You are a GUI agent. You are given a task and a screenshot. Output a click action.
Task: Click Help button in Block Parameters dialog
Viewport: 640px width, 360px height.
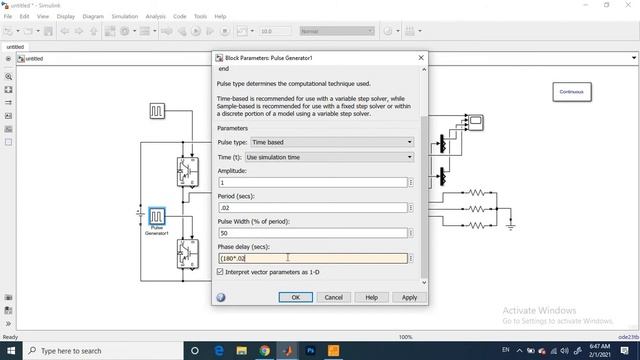[371, 298]
